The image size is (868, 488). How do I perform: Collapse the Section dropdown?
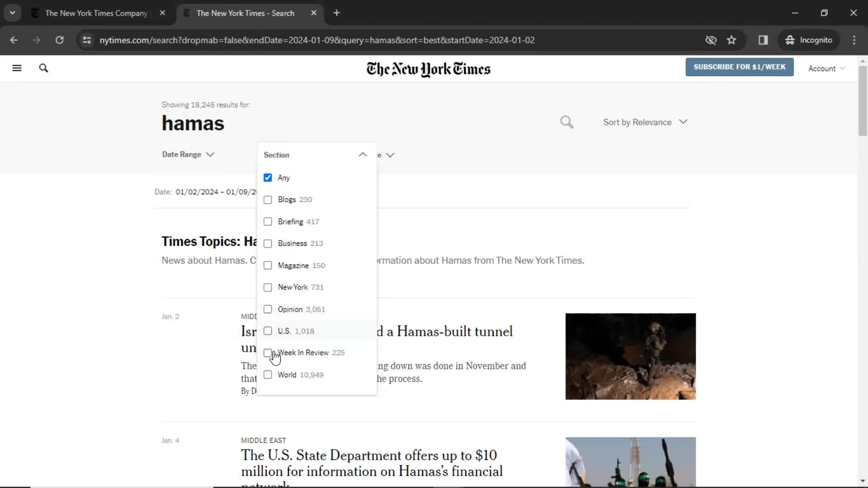pyautogui.click(x=362, y=155)
